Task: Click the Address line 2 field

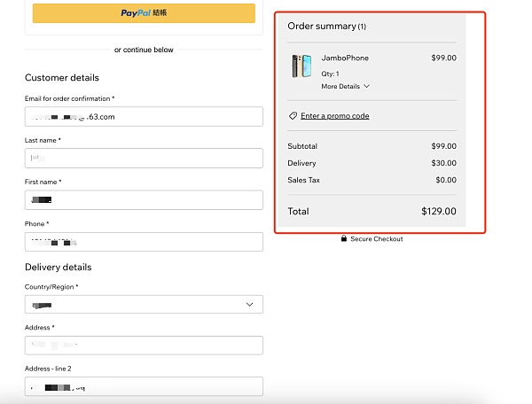Action: [144, 386]
